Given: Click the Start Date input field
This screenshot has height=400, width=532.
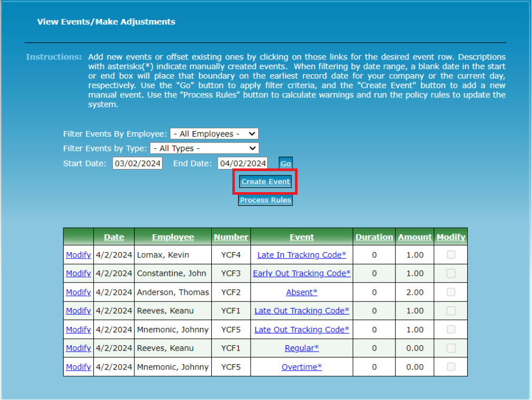Looking at the screenshot, I should tap(137, 163).
